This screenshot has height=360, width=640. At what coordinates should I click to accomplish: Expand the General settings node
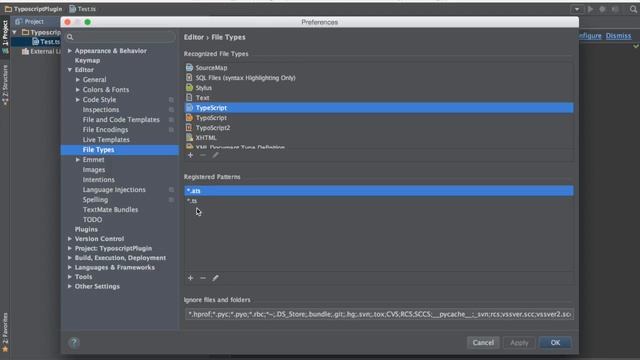pyautogui.click(x=78, y=80)
